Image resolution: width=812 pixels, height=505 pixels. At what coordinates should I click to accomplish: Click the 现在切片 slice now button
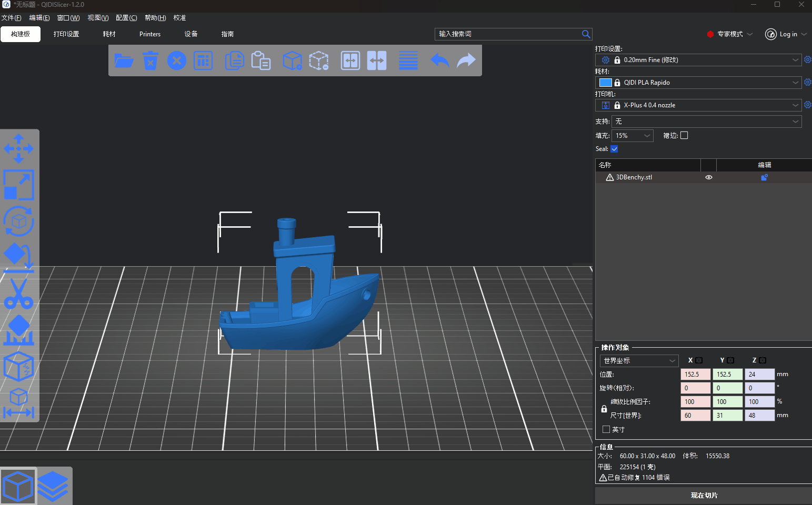click(x=704, y=496)
